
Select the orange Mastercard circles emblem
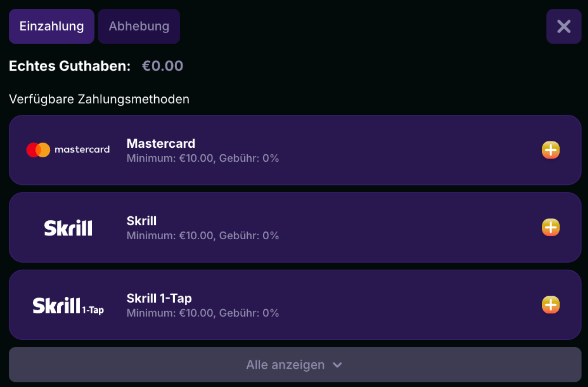click(x=38, y=150)
